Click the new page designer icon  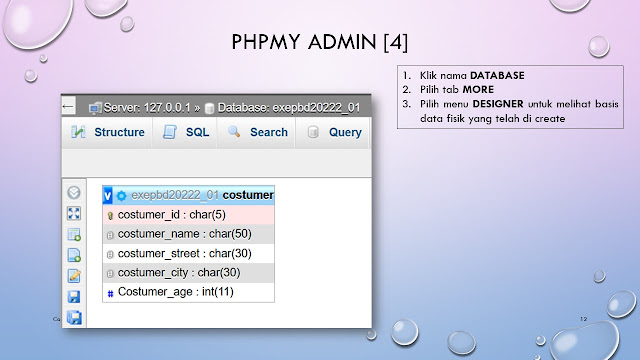pos(74,255)
